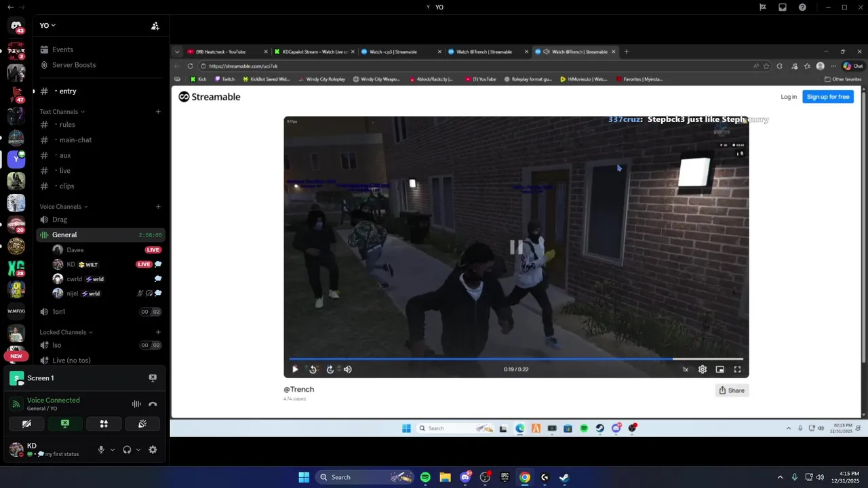Click the streamable.com address bar
868x488 pixels.
point(475,66)
